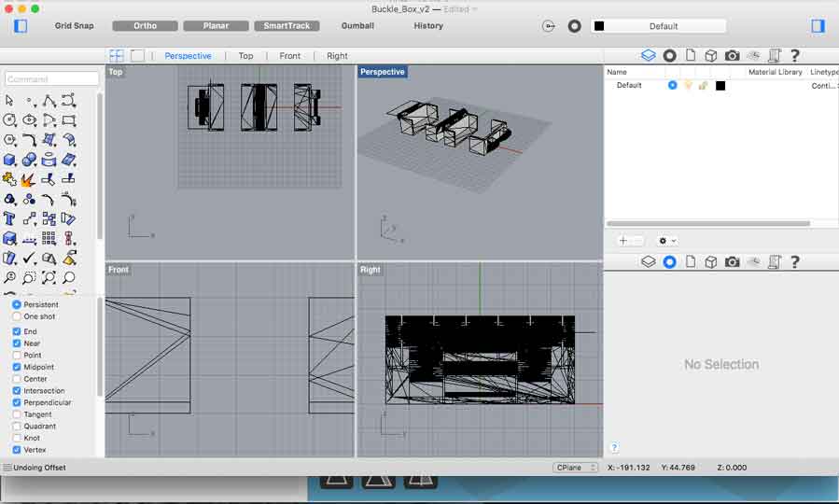Switch to the Perspective viewport tab
839x504 pixels.
click(188, 56)
